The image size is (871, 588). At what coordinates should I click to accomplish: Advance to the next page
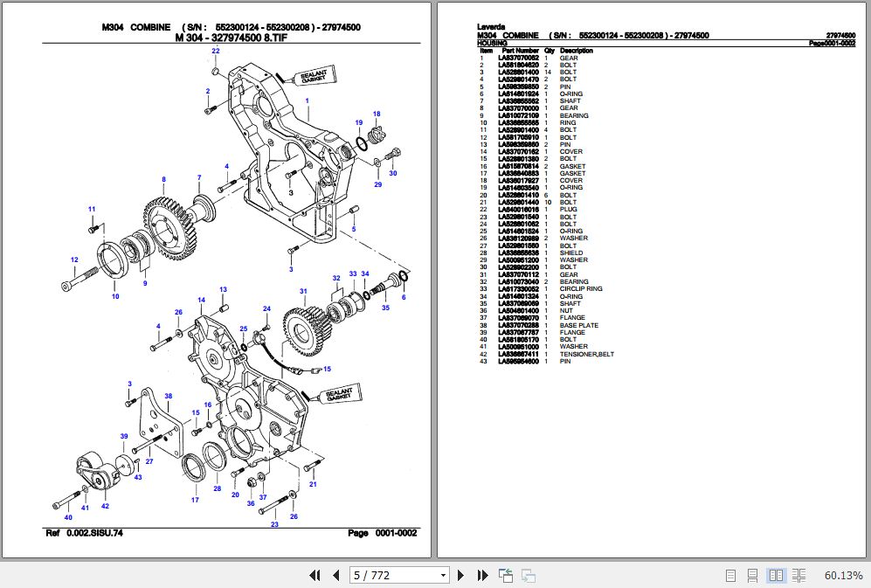coord(460,575)
